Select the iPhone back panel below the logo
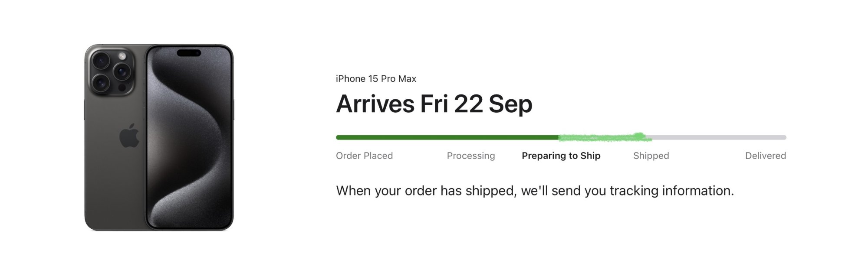 115,186
